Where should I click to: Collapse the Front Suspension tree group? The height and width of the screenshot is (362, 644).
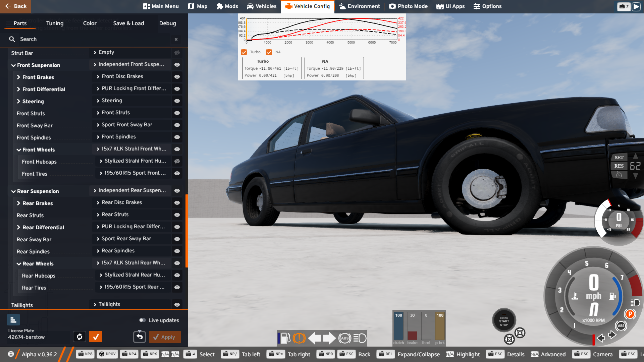tap(13, 65)
